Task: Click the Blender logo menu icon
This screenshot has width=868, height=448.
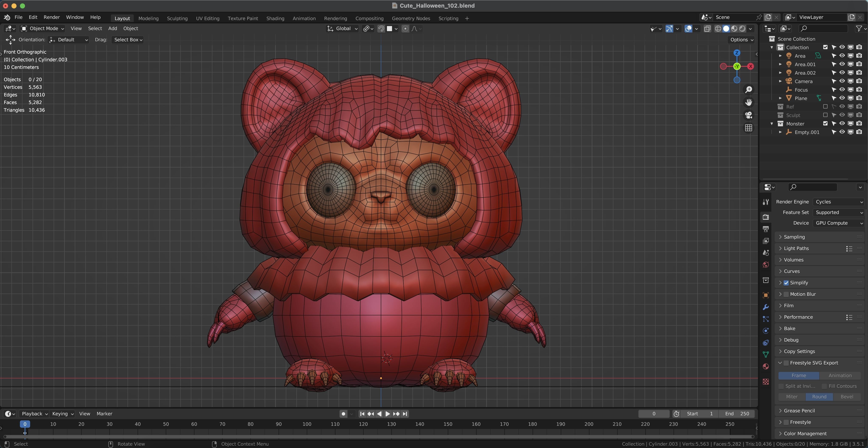Action: [x=7, y=17]
